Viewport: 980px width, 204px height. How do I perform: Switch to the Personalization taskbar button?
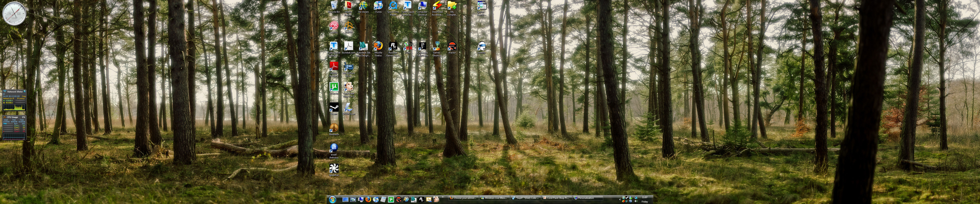coord(588,198)
